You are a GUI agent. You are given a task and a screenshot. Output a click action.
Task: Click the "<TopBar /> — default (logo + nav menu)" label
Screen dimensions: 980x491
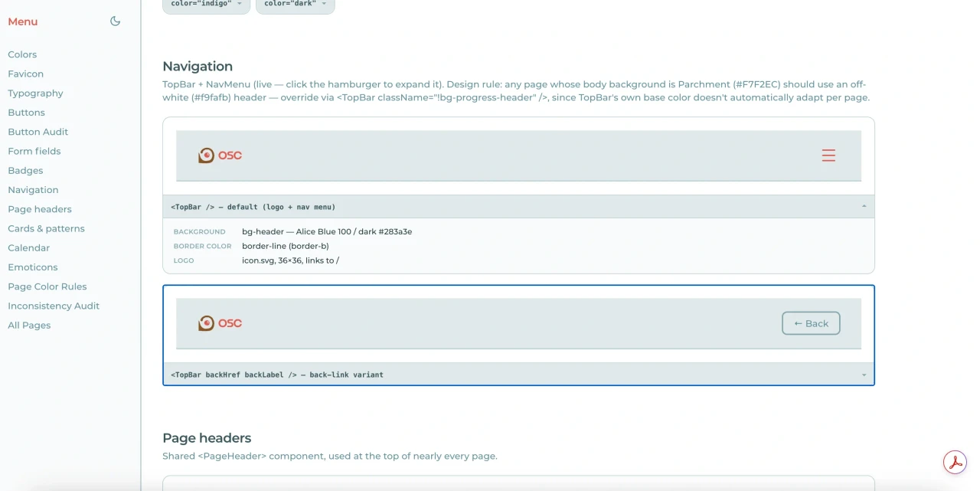(x=253, y=207)
